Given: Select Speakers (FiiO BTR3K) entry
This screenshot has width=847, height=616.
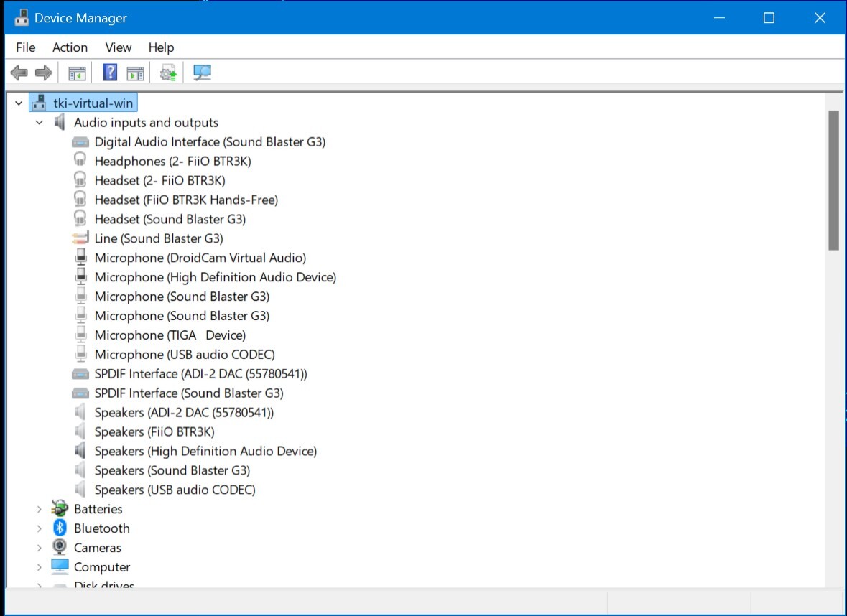Looking at the screenshot, I should [154, 432].
